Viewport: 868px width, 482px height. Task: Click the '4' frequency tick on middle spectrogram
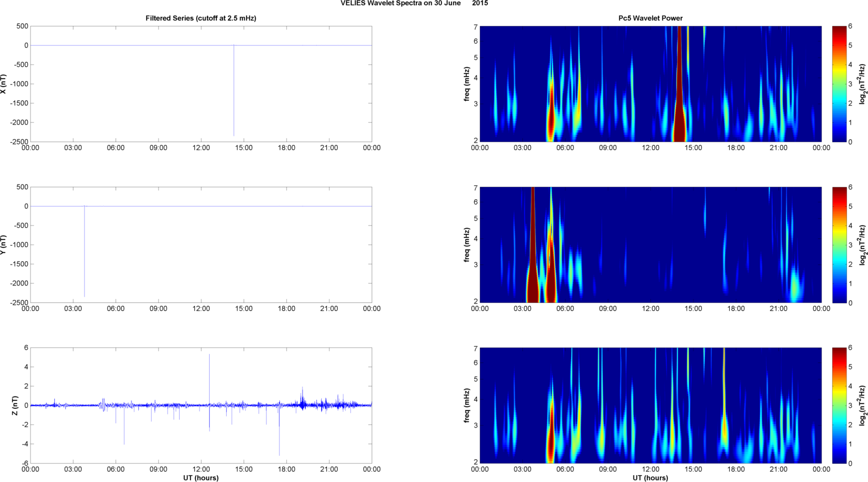tap(476, 239)
